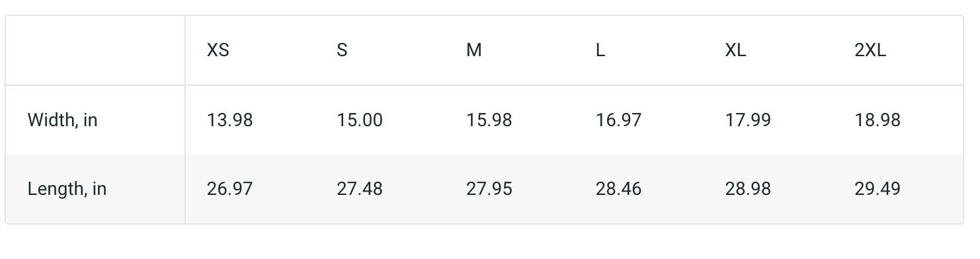The width and height of the screenshot is (980, 259).
Task: Select the M size column header
Action: click(x=473, y=50)
